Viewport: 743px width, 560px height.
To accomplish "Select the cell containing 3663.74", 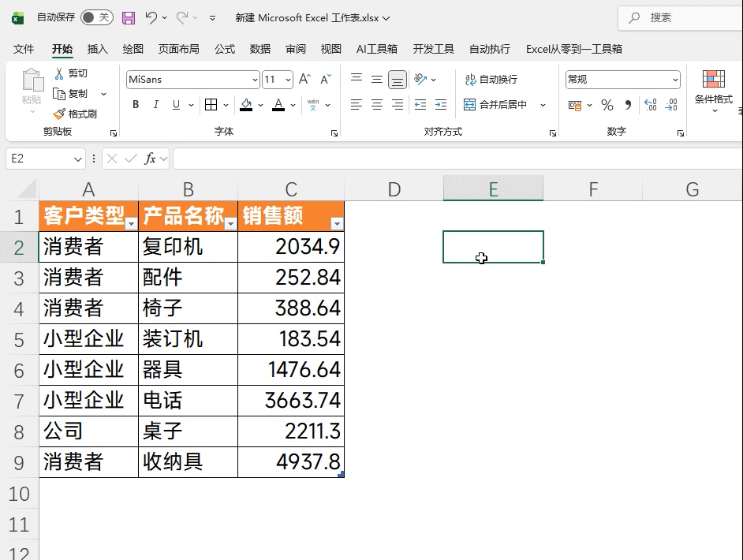I will point(291,401).
